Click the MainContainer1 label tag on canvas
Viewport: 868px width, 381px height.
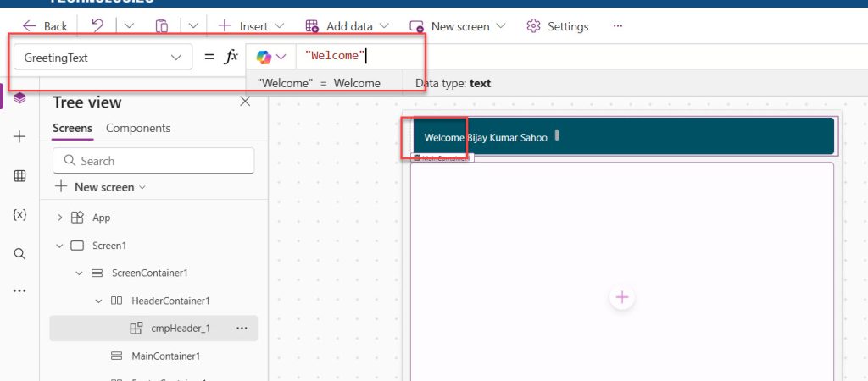(x=442, y=158)
